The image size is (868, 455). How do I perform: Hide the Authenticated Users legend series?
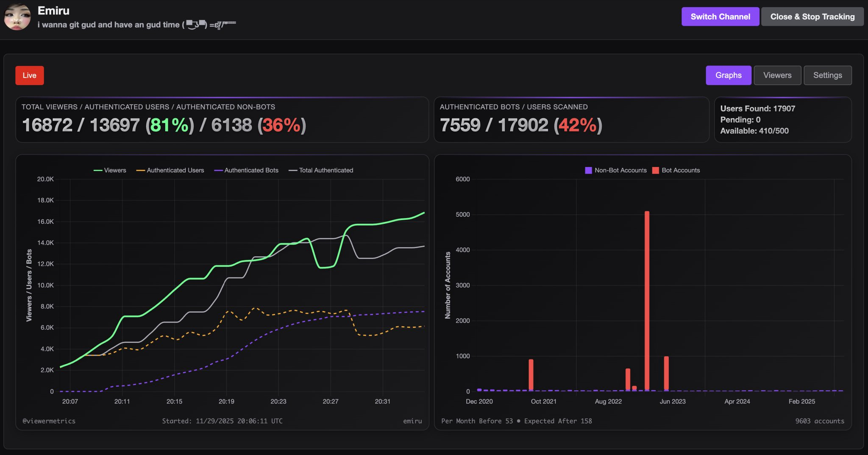point(170,170)
